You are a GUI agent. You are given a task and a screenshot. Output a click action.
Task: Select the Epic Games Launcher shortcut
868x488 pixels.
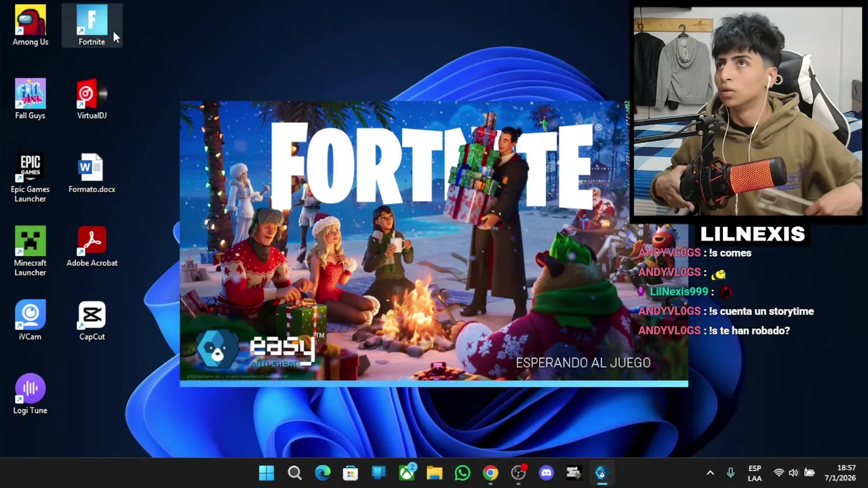pos(31,178)
